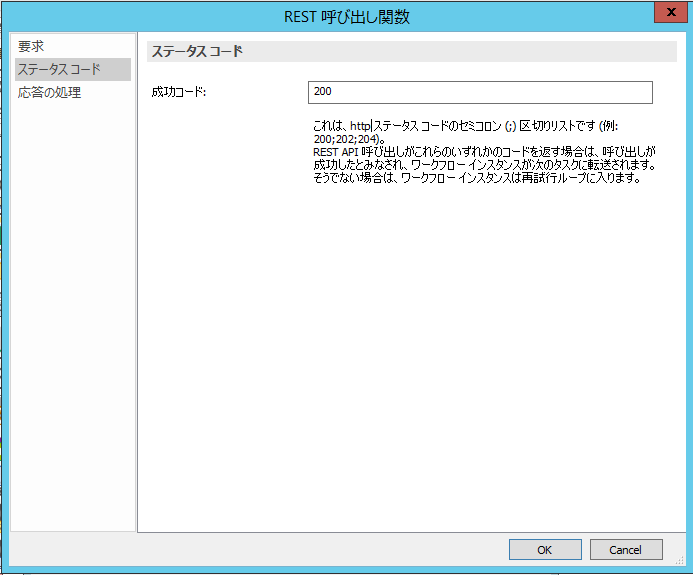Focus the 成功コード input field
693x575 pixels.
(480, 92)
